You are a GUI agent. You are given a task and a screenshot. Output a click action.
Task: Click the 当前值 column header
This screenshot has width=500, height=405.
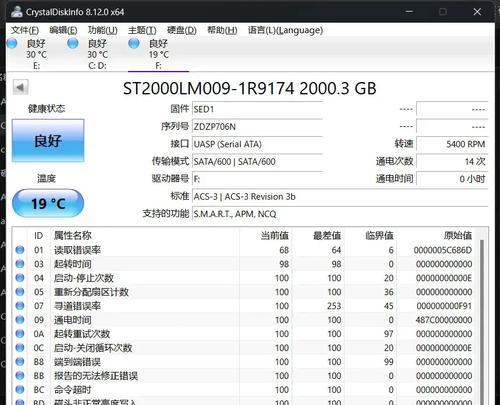(266, 235)
